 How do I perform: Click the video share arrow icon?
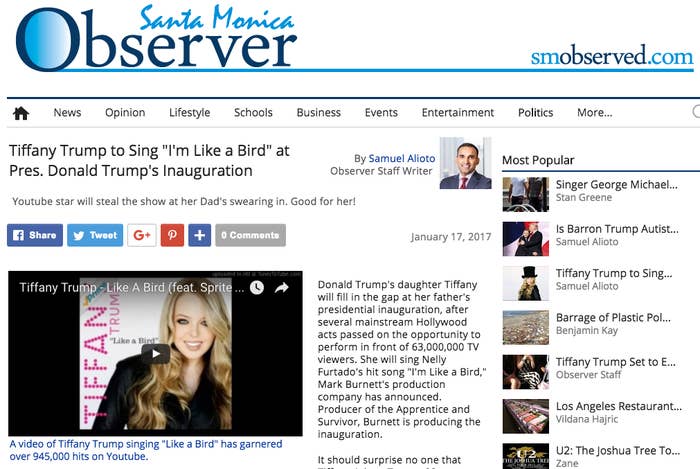281,288
